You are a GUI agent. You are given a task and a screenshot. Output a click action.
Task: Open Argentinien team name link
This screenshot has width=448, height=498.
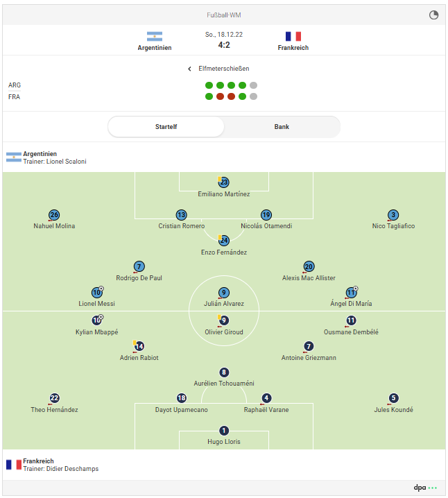click(155, 48)
